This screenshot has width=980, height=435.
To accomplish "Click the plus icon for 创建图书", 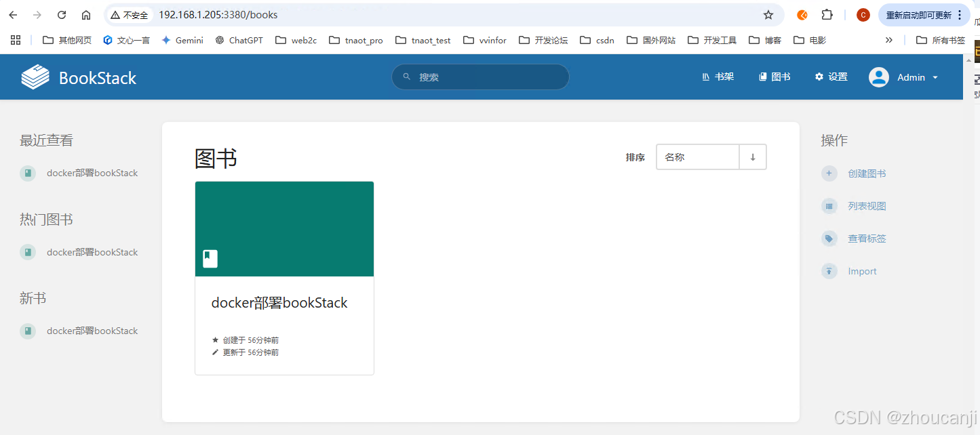I will [829, 173].
